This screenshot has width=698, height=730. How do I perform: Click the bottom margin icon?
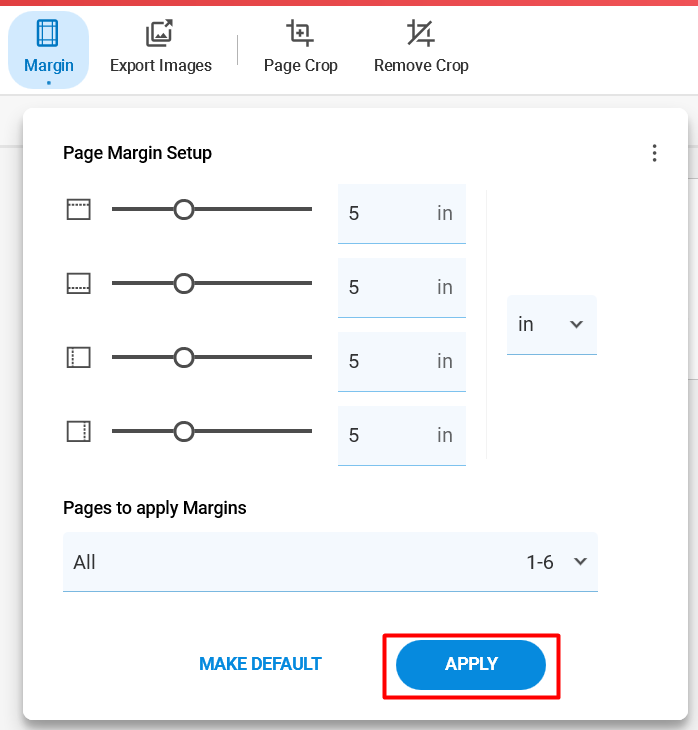pyautogui.click(x=79, y=284)
